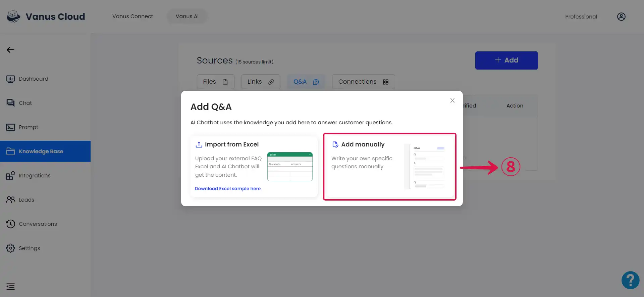This screenshot has height=297, width=644.
Task: Switch to the Connections sources tab
Action: [363, 82]
